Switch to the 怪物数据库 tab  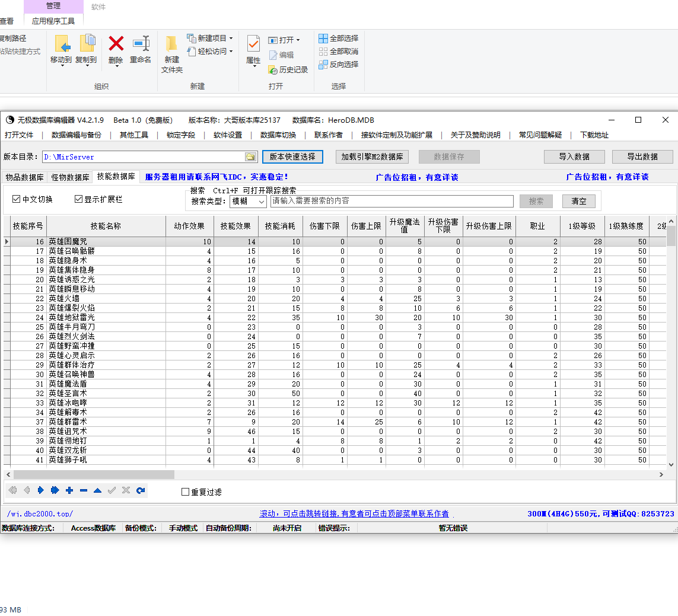pyautogui.click(x=70, y=177)
